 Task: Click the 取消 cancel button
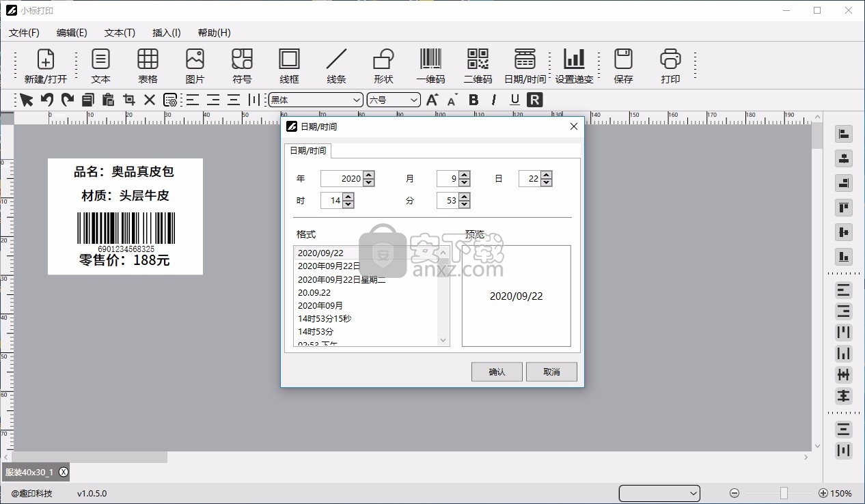551,372
